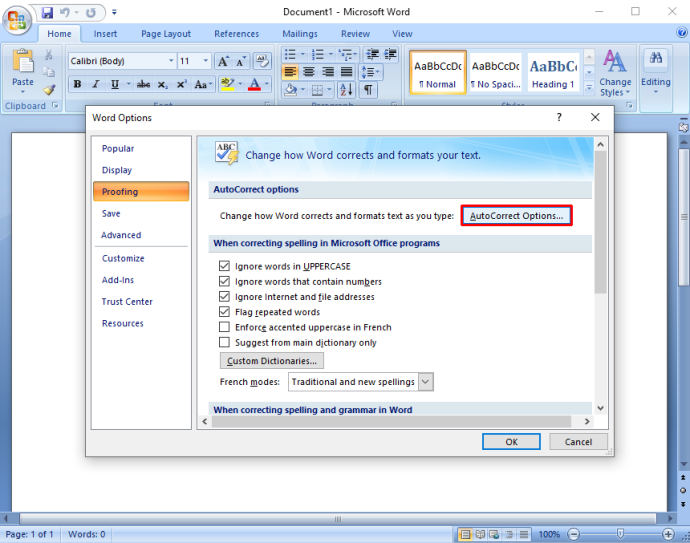Apply red font color

pos(254,84)
